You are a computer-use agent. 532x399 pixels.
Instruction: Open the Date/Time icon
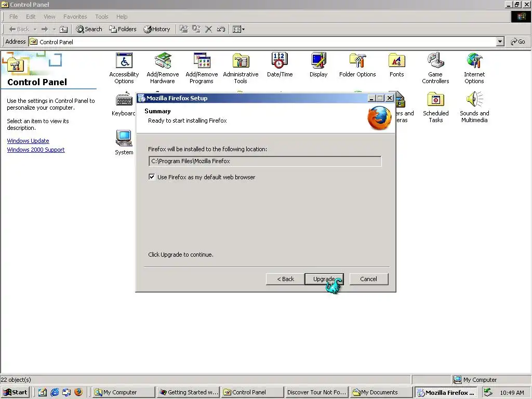280,65
